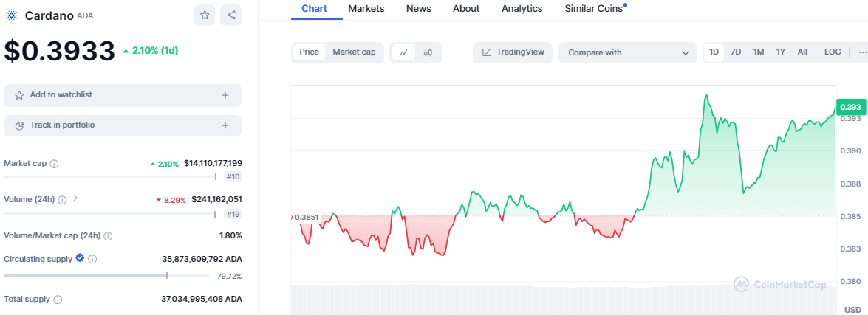
Task: Click the $0.3933 price value
Action: pos(59,51)
